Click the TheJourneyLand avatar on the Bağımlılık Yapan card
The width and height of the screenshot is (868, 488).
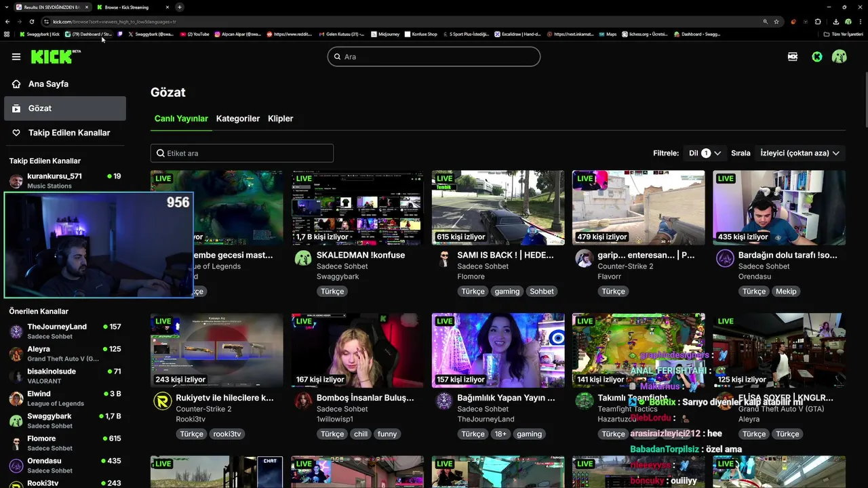click(x=443, y=401)
